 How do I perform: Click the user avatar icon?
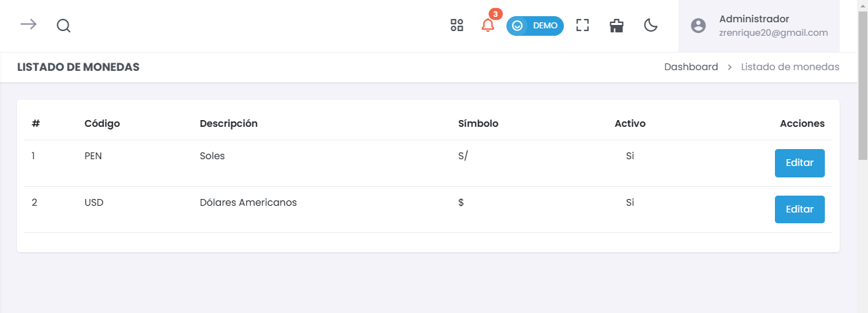pos(698,26)
